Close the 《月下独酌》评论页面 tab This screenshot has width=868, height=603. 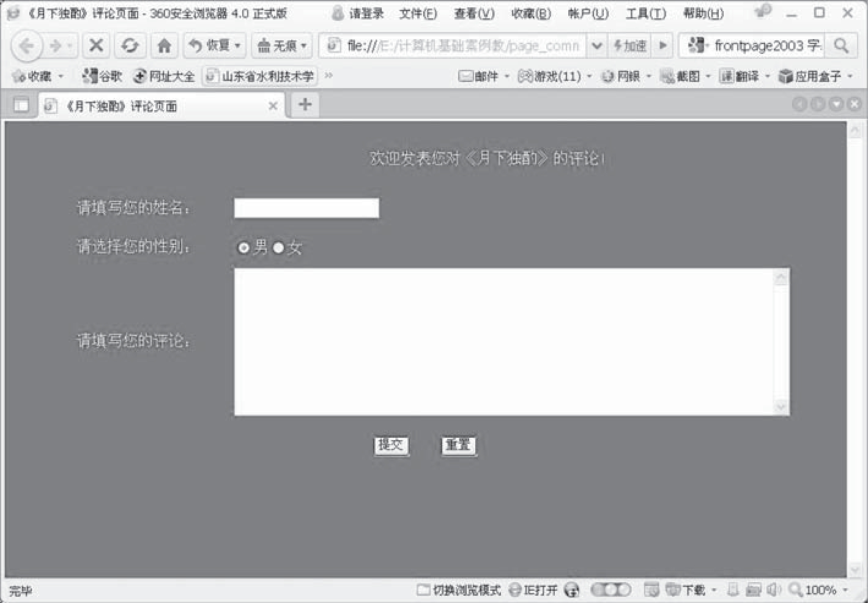pos(273,106)
